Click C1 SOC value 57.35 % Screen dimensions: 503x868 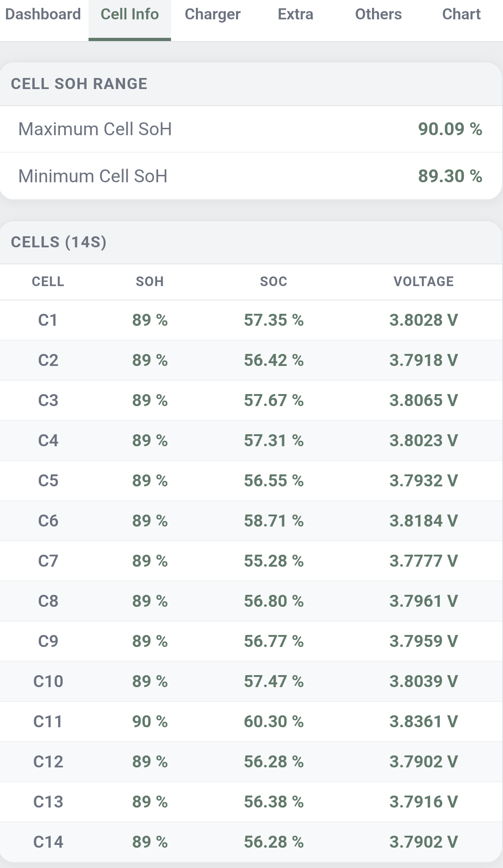(274, 320)
